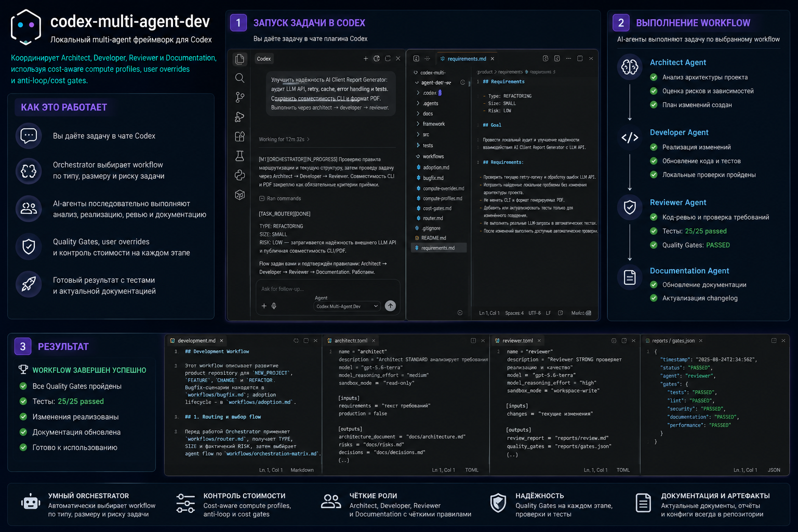The height and width of the screenshot is (532, 798).
Task: Click the refresh icon in Codex panel header
Action: pyautogui.click(x=388, y=59)
